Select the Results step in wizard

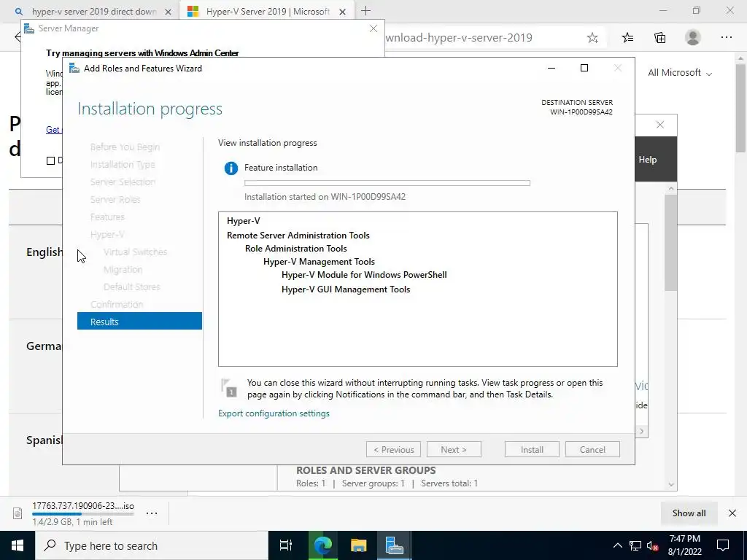139,321
